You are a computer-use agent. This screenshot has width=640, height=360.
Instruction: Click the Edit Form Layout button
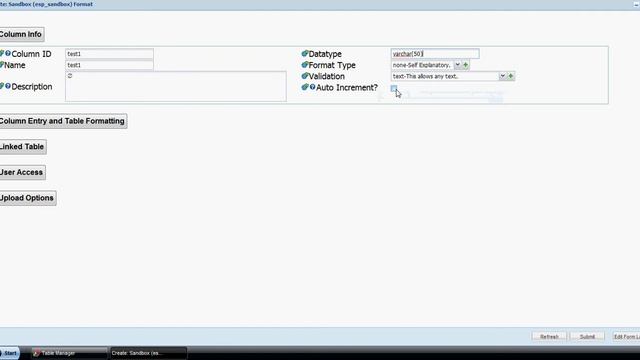coord(626,337)
